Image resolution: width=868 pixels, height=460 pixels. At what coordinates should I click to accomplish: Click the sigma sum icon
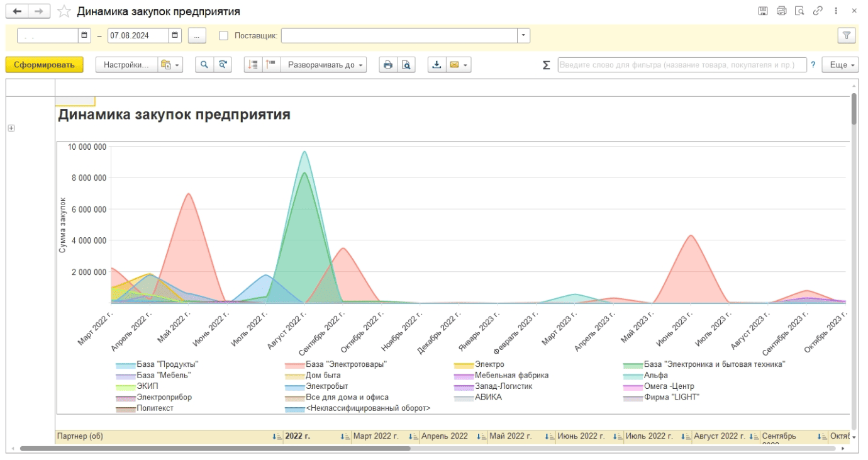[546, 65]
